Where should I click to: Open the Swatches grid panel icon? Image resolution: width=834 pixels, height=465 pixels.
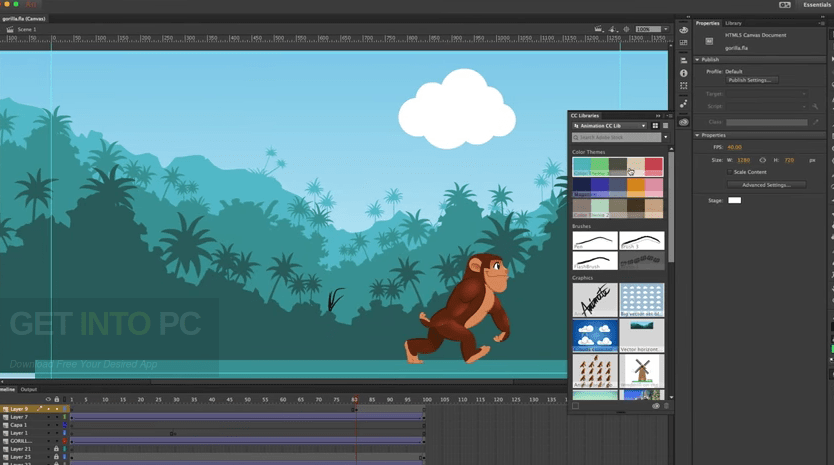[684, 44]
